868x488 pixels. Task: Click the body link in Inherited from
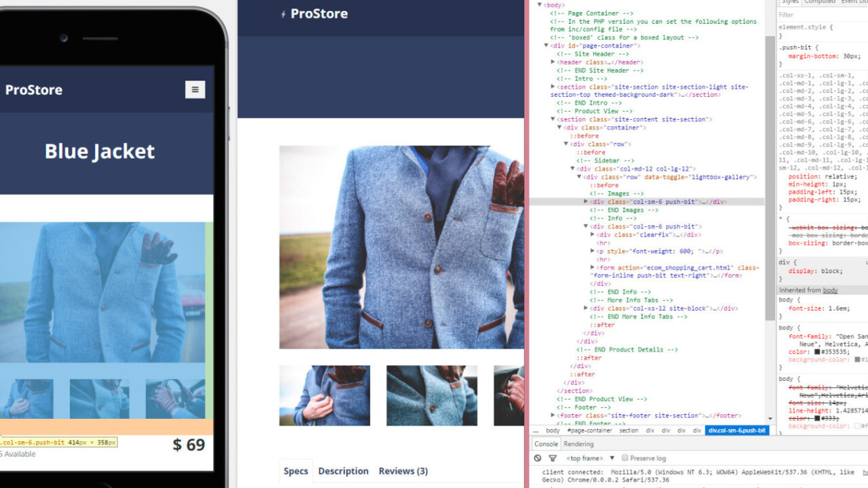[830, 290]
